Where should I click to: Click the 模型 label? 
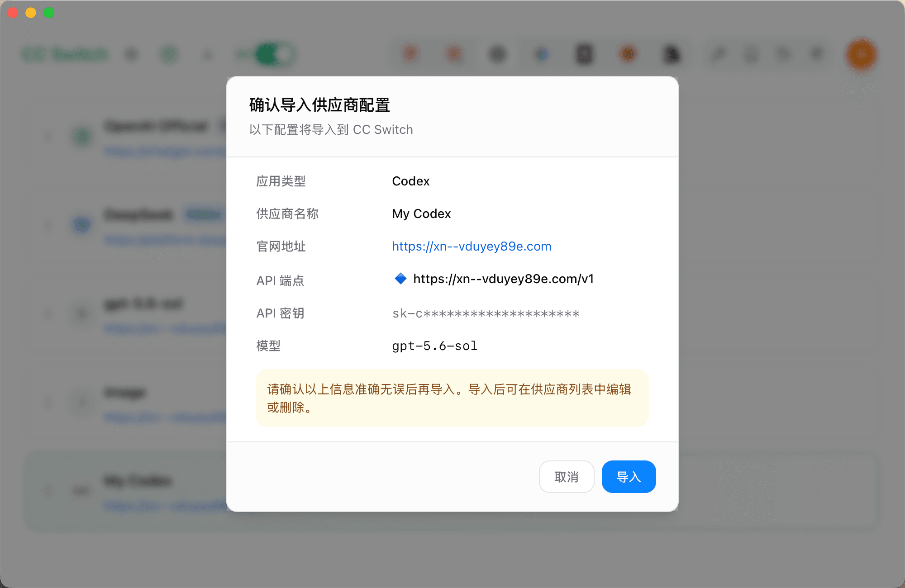coord(268,346)
